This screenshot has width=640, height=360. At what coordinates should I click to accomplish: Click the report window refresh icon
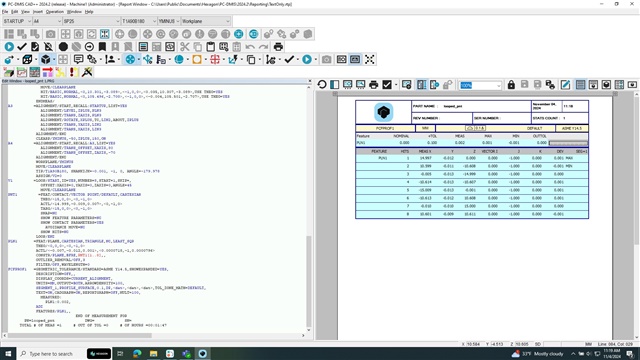click(322, 84)
